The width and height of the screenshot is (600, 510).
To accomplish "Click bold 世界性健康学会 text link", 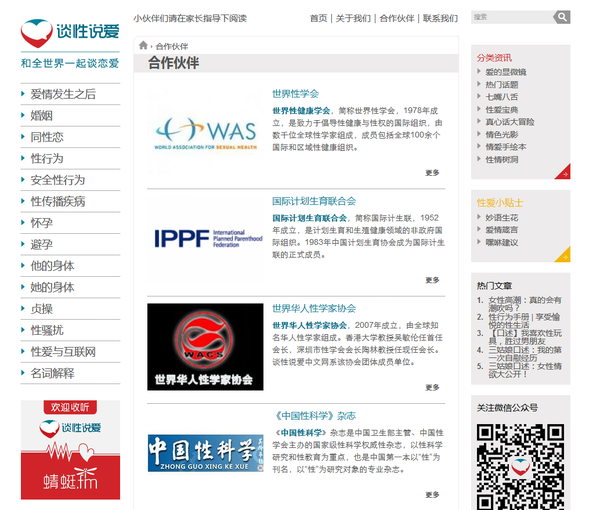I will (301, 111).
